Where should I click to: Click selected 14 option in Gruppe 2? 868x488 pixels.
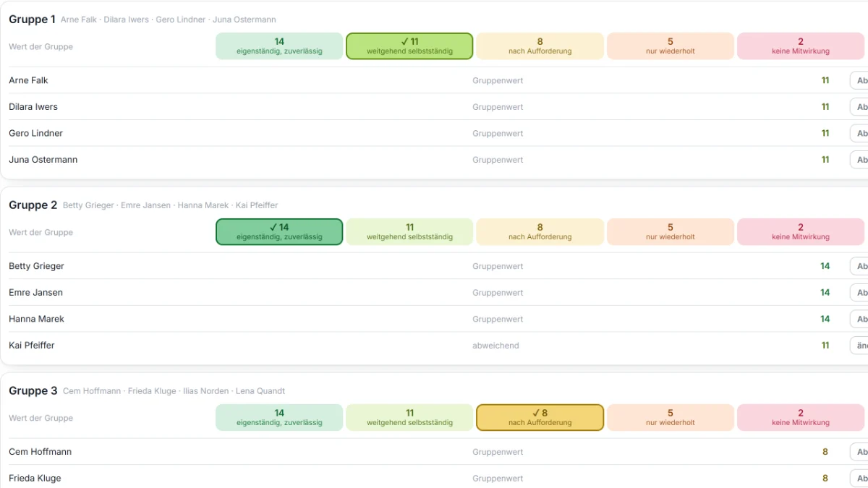tap(279, 232)
